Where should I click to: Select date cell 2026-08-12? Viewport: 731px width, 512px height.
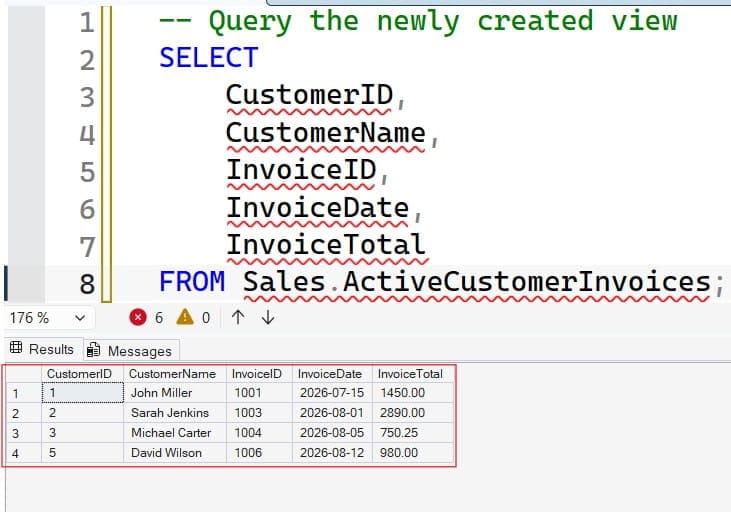click(332, 453)
